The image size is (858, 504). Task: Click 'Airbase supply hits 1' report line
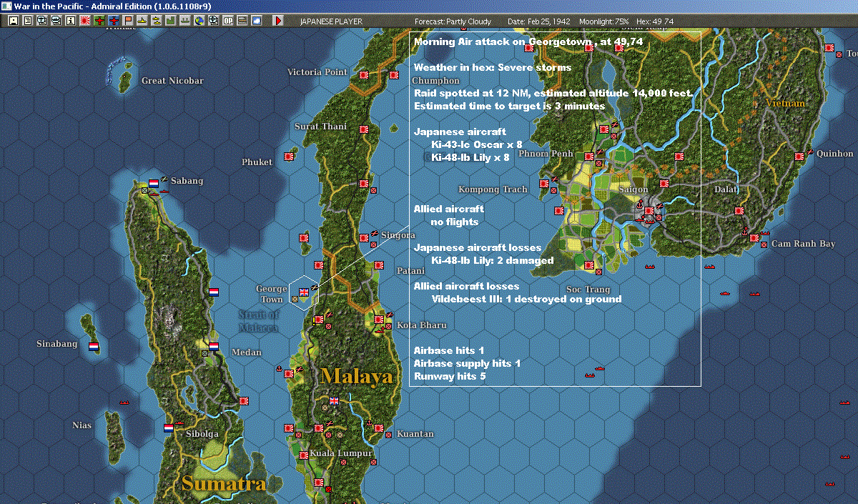(x=468, y=363)
